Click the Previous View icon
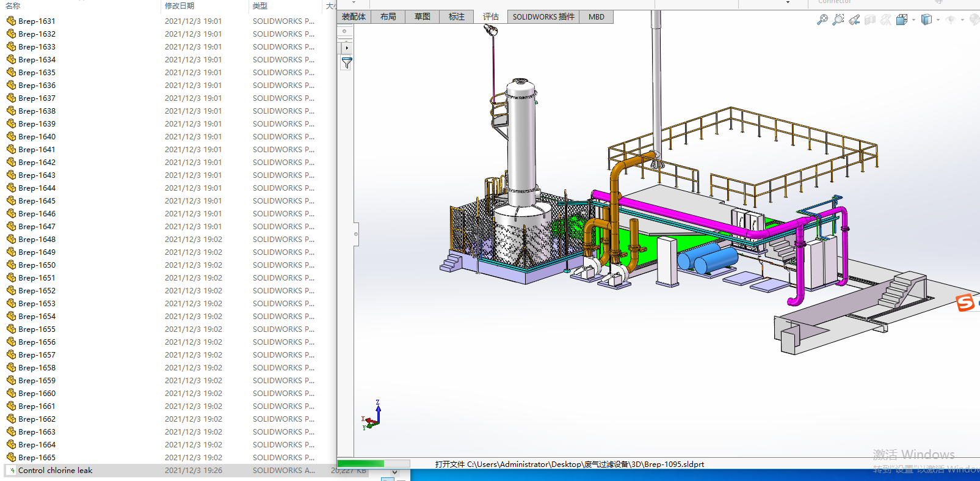980x481 pixels. coord(854,20)
